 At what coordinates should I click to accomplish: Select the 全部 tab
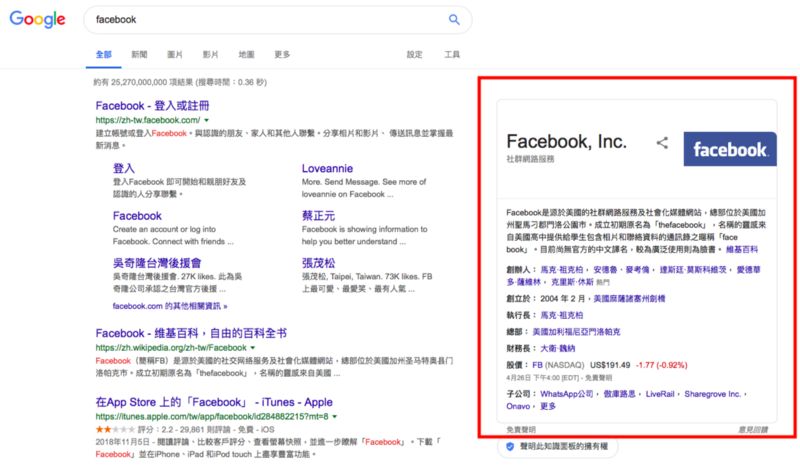tap(104, 55)
